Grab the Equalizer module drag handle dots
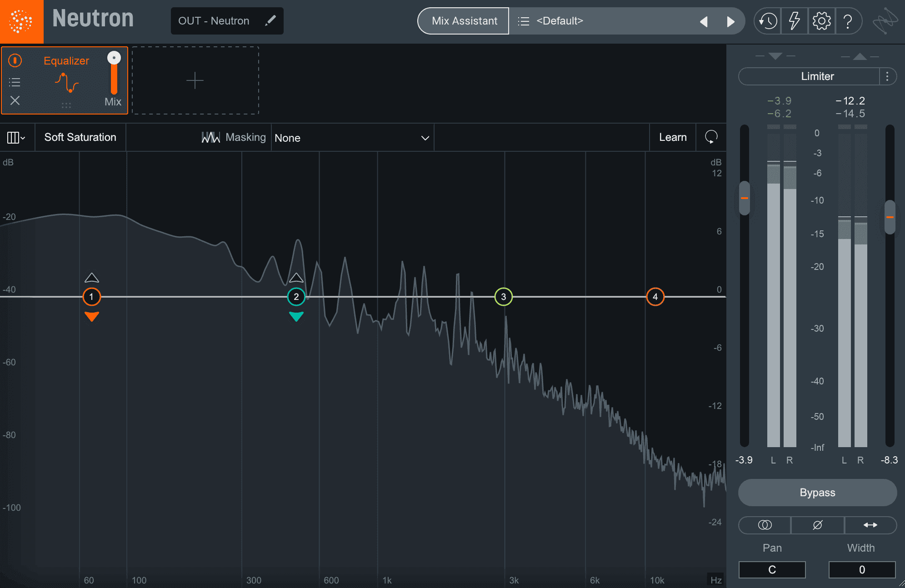905x588 pixels. [x=66, y=105]
